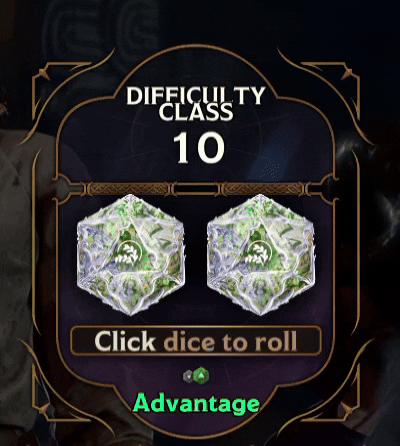Click the word 'CLASS' in the heading
This screenshot has height=446, width=400.
[196, 112]
